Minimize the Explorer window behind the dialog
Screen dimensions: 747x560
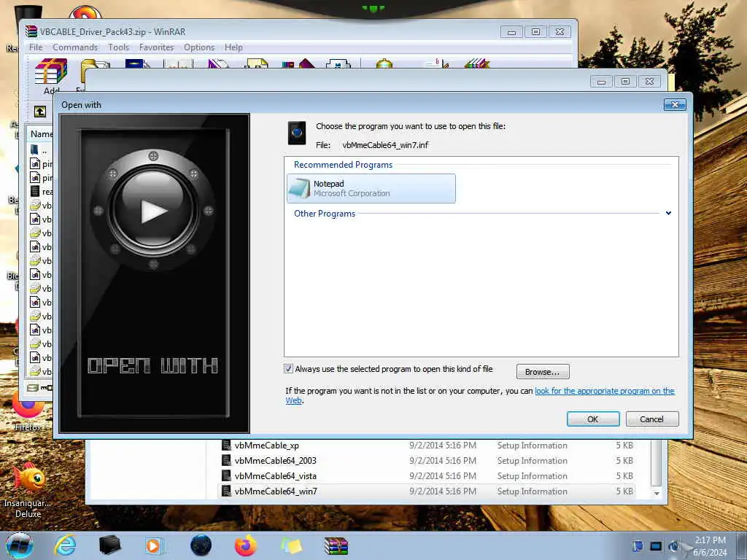601,82
